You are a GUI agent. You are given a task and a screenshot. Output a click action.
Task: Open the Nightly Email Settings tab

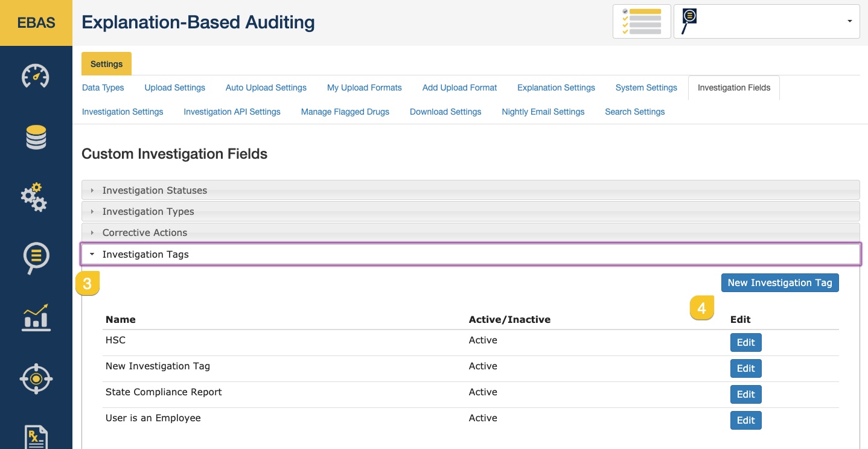click(x=543, y=112)
